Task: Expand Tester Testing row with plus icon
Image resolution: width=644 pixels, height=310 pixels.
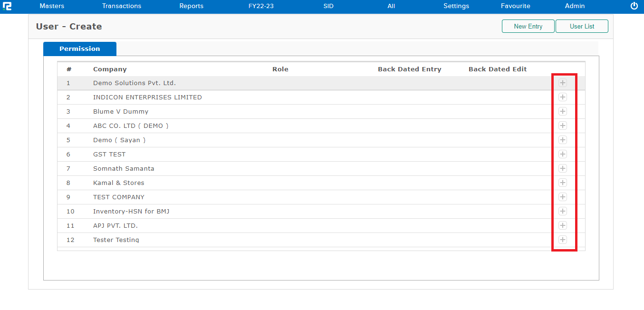Action: 563,240
